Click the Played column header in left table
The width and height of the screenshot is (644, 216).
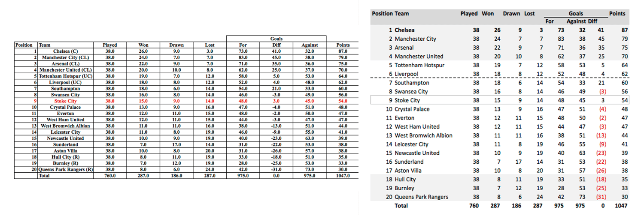point(110,45)
